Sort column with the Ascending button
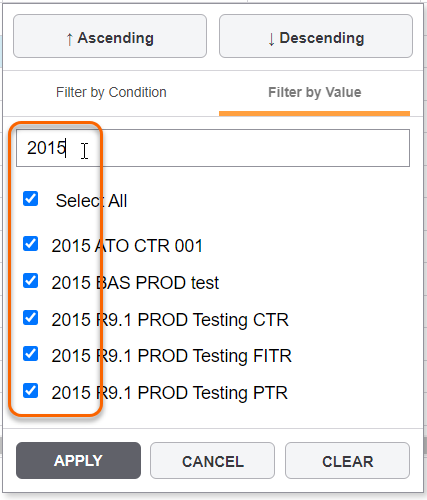427x500 pixels. [x=110, y=36]
